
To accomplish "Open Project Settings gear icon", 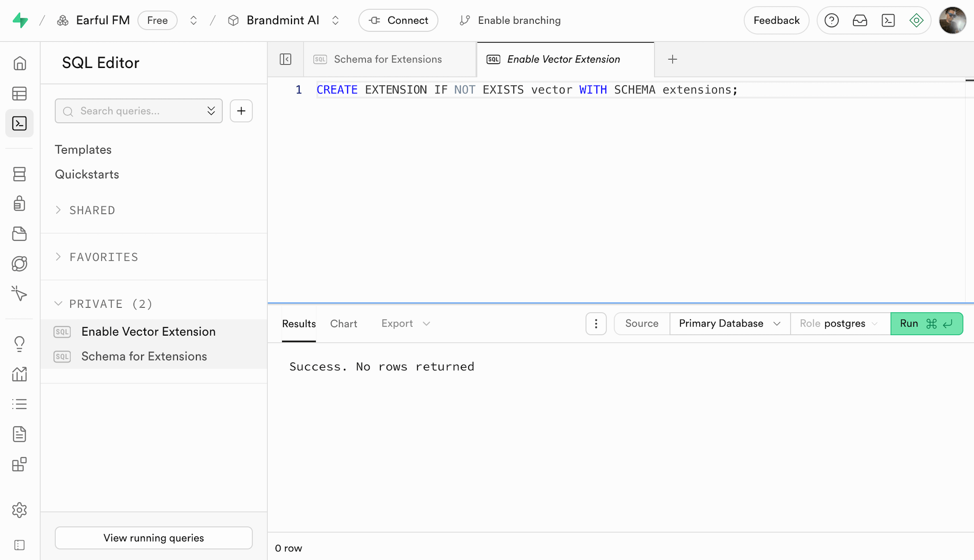I will pos(19,510).
